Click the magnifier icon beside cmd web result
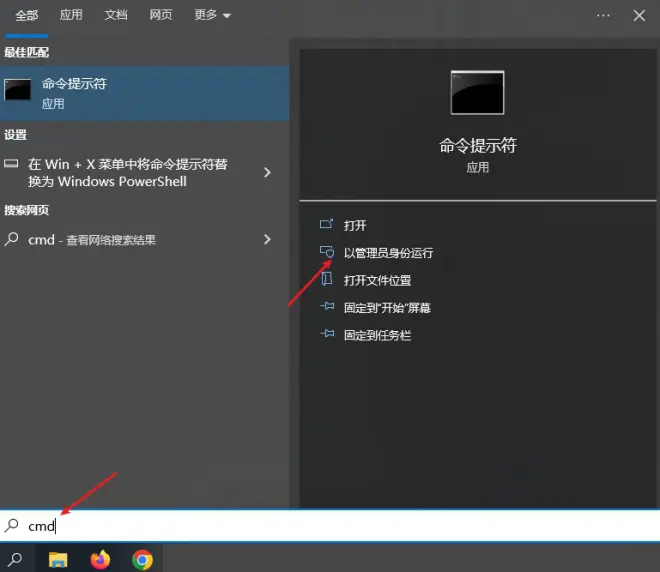 (11, 239)
